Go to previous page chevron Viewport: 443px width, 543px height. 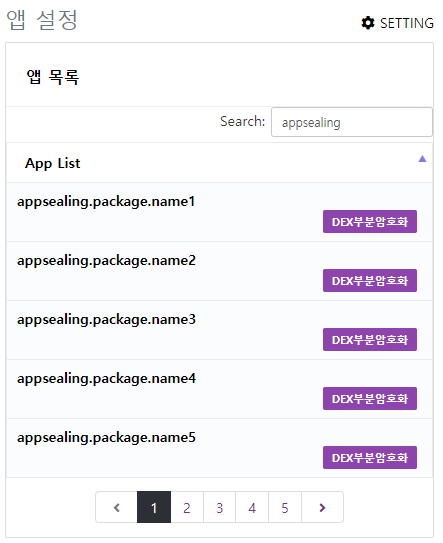116,507
